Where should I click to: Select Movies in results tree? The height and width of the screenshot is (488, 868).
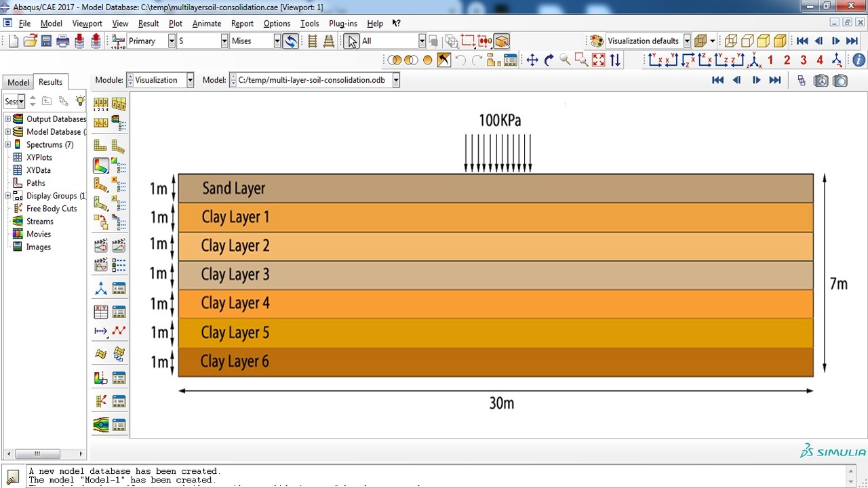tap(39, 235)
